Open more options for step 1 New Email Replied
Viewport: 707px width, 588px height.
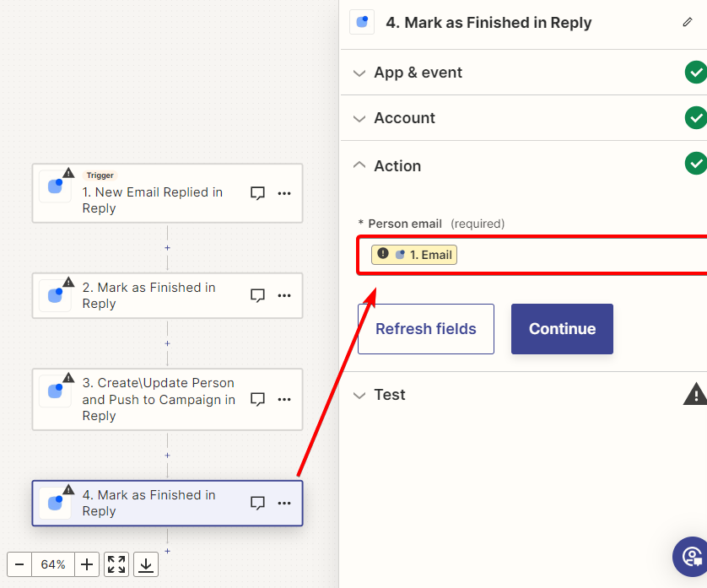click(284, 193)
